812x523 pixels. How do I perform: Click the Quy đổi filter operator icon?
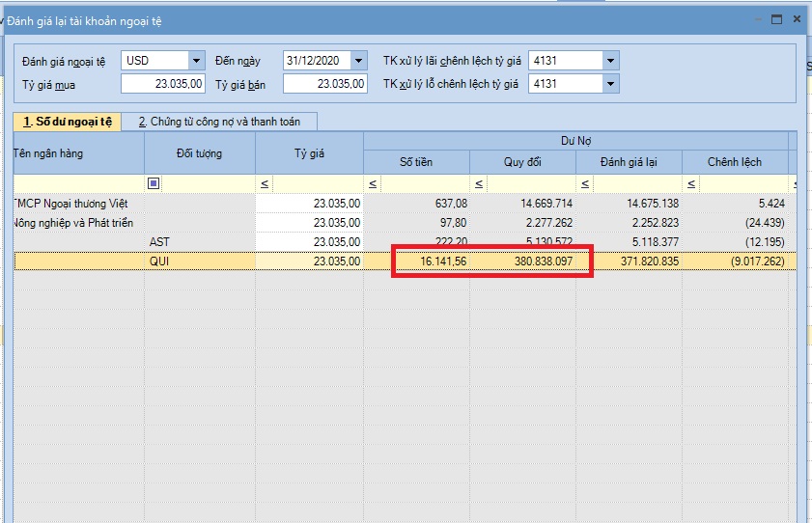(479, 183)
